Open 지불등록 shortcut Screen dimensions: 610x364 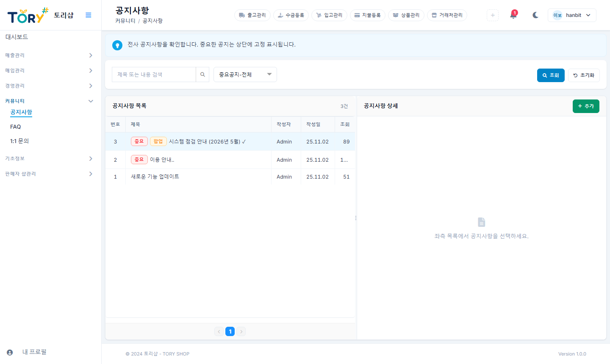tap(368, 15)
